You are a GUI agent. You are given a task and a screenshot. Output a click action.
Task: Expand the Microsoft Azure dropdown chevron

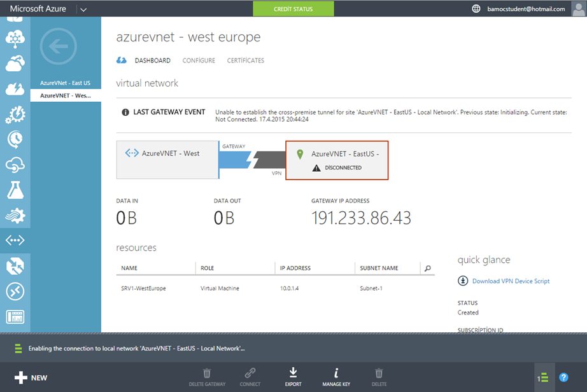coord(83,10)
